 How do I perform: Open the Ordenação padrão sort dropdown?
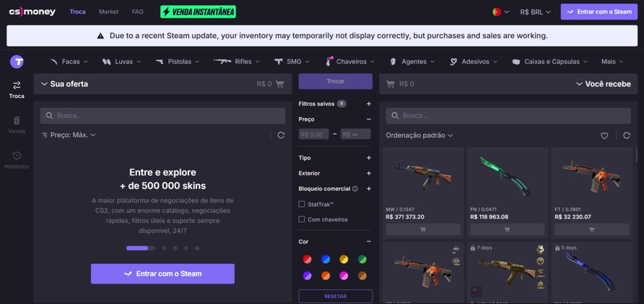click(x=420, y=135)
